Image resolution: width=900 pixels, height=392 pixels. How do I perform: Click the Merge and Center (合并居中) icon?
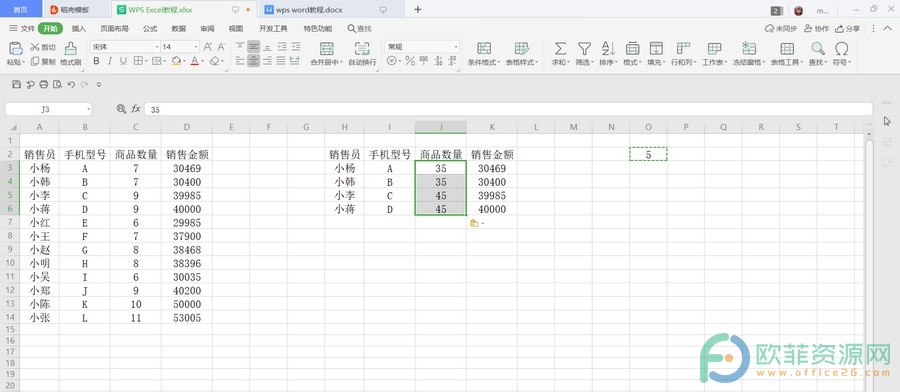pyautogui.click(x=326, y=48)
